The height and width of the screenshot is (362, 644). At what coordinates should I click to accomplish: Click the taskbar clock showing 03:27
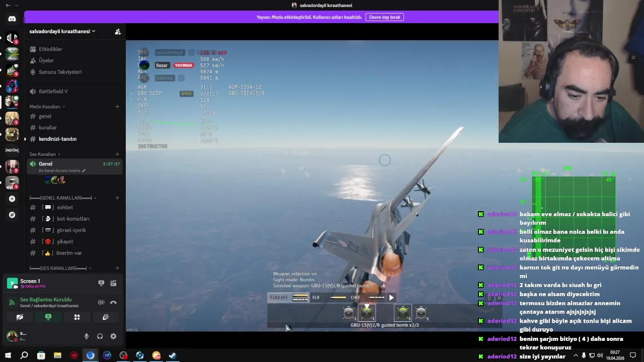point(615,355)
